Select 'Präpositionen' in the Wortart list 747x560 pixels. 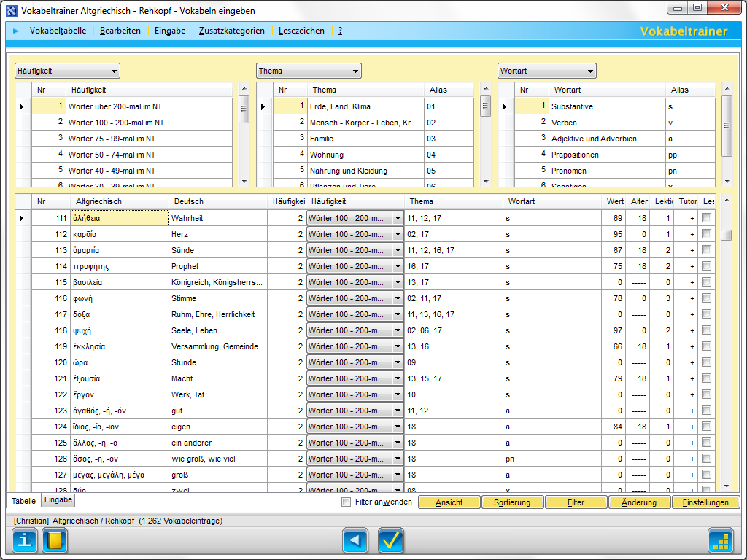[607, 155]
